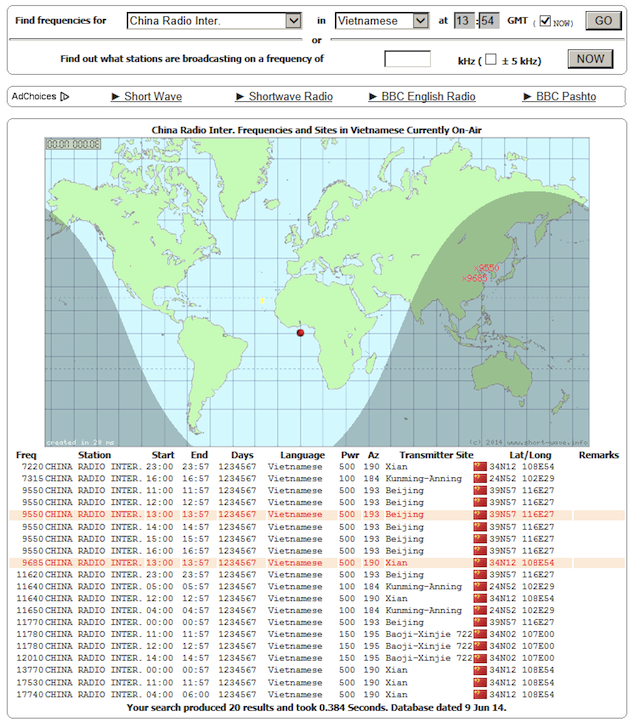This screenshot has height=722, width=640.
Task: Click the flag in highlighted 9685 row
Action: tap(480, 563)
